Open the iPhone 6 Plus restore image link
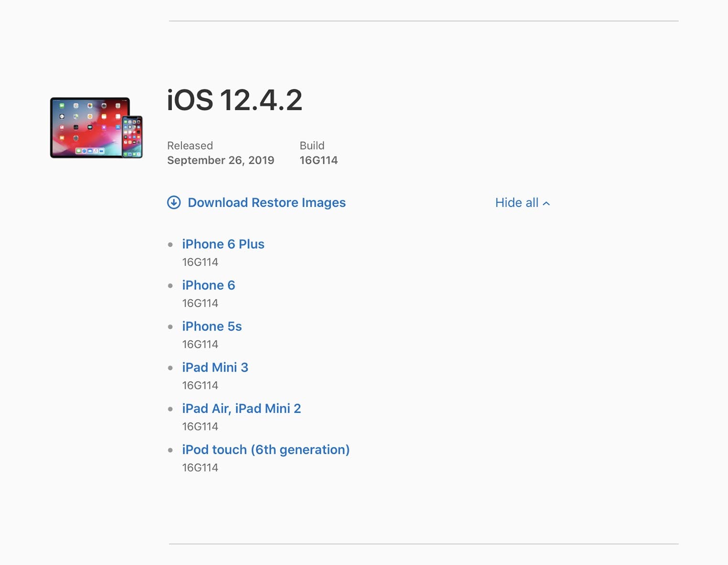The width and height of the screenshot is (728, 565). [223, 245]
